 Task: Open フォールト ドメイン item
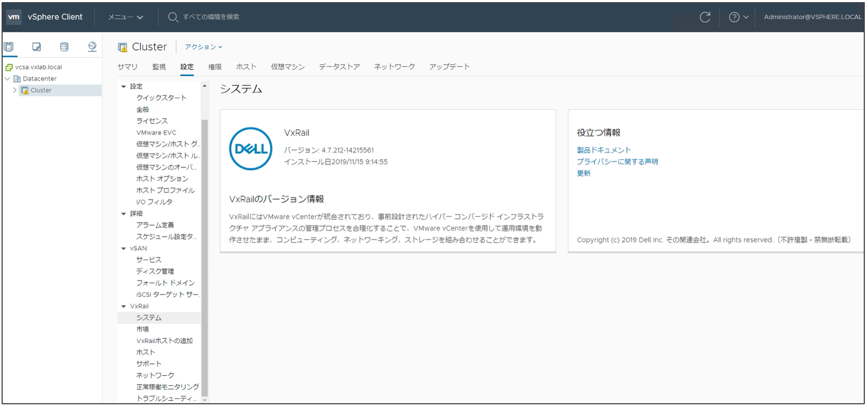[x=165, y=283]
